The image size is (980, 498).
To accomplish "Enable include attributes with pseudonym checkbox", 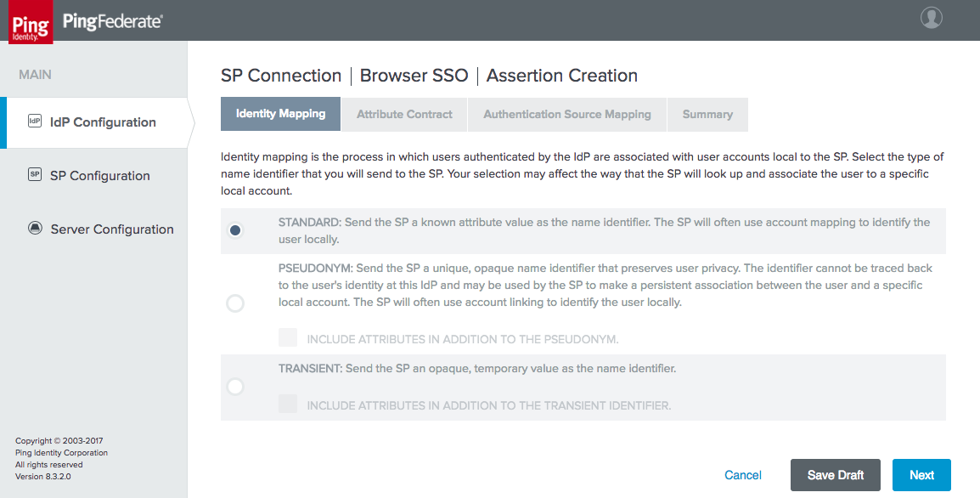I will point(288,338).
